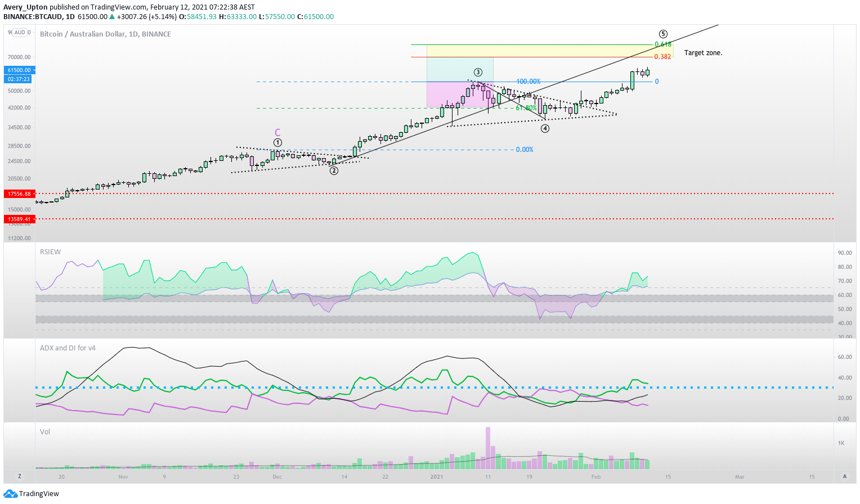Click the 34500.00 price axis label

[x=20, y=128]
